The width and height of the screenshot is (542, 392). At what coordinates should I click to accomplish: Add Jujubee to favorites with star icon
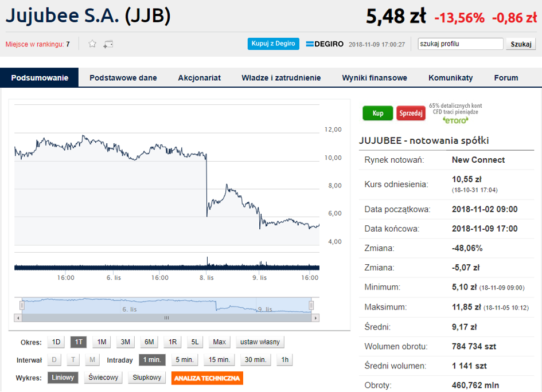coord(92,44)
